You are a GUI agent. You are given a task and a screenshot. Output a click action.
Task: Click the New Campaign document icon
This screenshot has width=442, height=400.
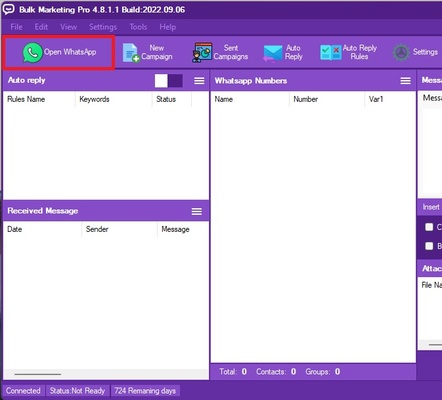(x=131, y=53)
